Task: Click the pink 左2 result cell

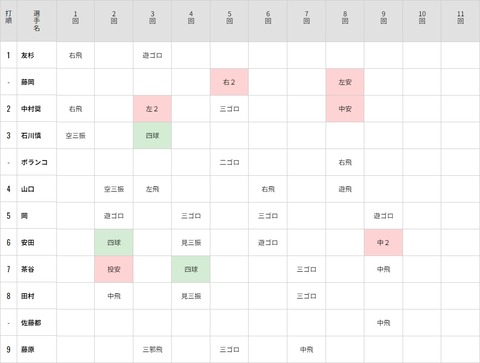Action: coord(152,109)
